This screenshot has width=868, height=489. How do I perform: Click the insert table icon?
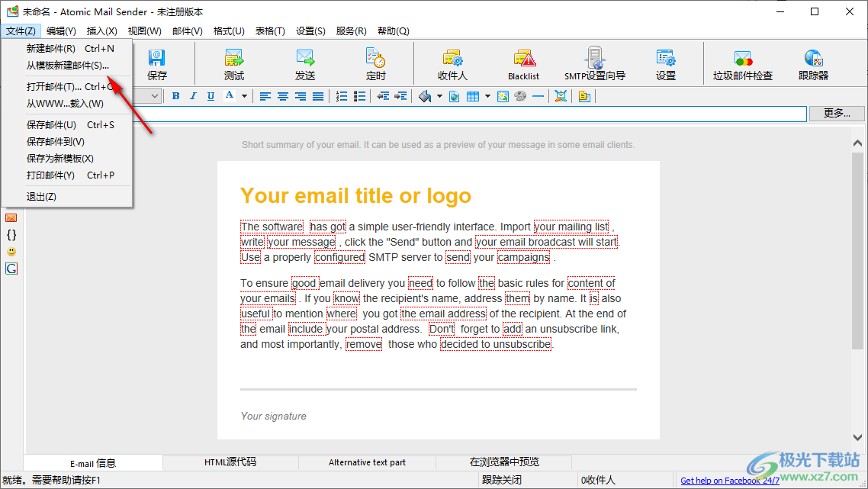click(473, 96)
